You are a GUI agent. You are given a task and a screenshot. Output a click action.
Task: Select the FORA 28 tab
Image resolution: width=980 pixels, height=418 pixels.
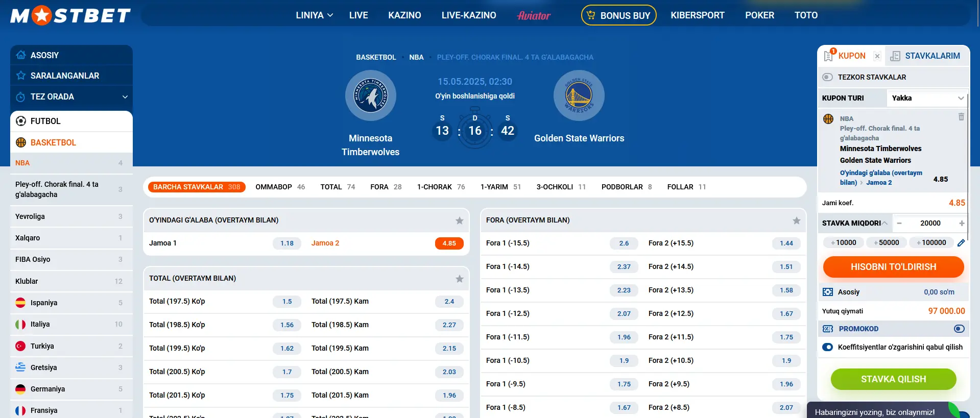click(x=386, y=187)
